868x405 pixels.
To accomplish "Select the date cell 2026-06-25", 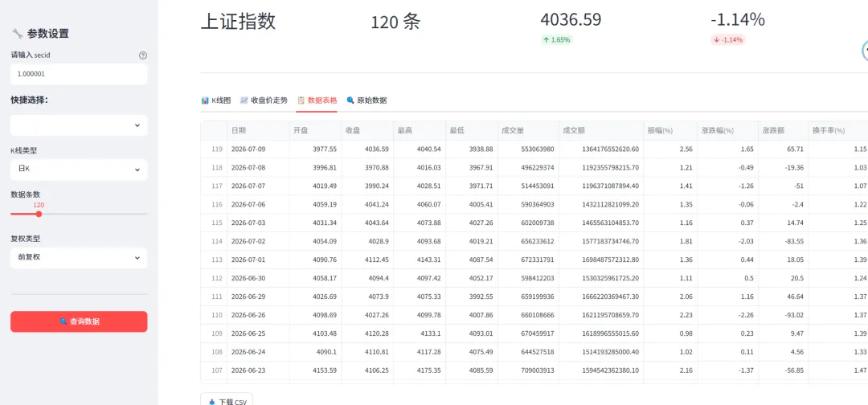I will (x=258, y=333).
